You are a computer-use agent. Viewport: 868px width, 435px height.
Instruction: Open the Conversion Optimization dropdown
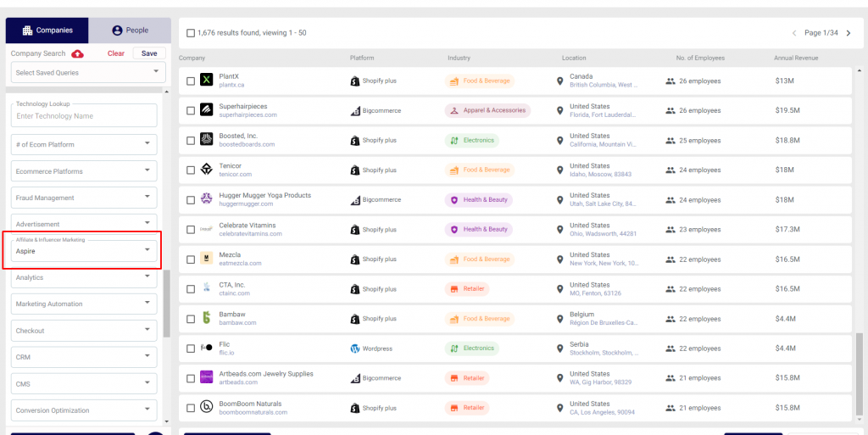pyautogui.click(x=84, y=410)
